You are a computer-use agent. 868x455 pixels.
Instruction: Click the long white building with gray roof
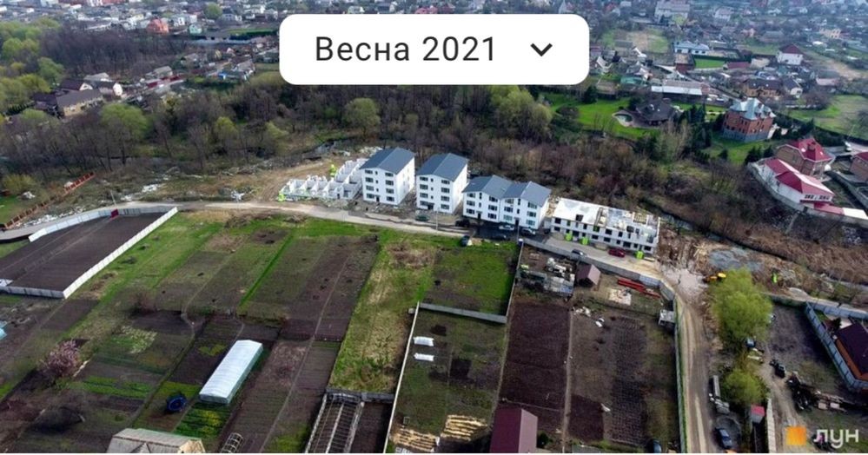point(506,201)
